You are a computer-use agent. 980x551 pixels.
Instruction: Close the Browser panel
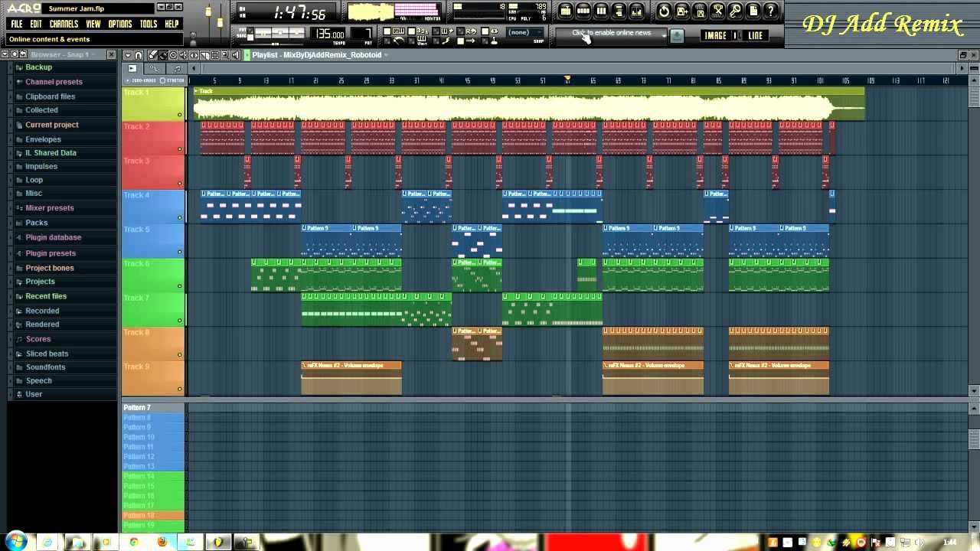click(x=111, y=54)
